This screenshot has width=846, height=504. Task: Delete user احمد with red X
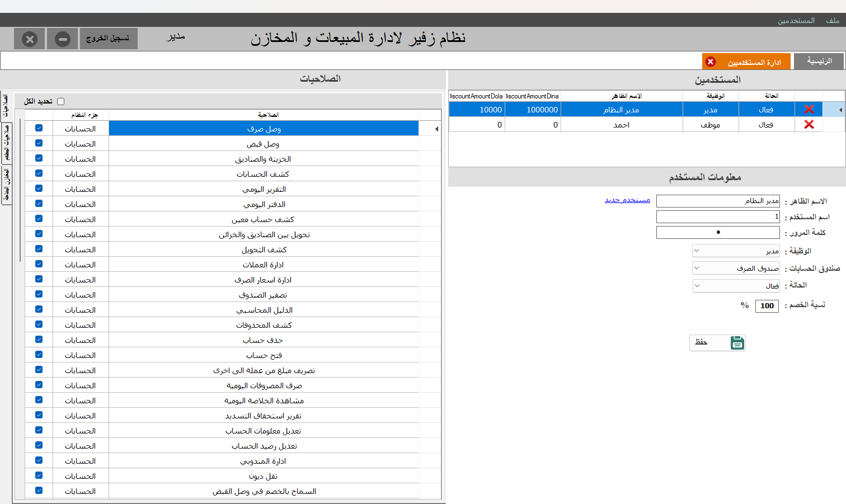pyautogui.click(x=809, y=125)
